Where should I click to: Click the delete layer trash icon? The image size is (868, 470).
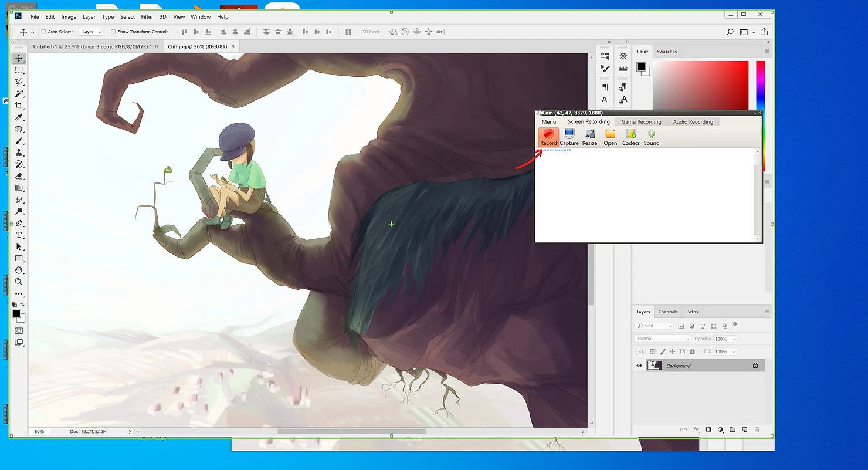(x=757, y=430)
